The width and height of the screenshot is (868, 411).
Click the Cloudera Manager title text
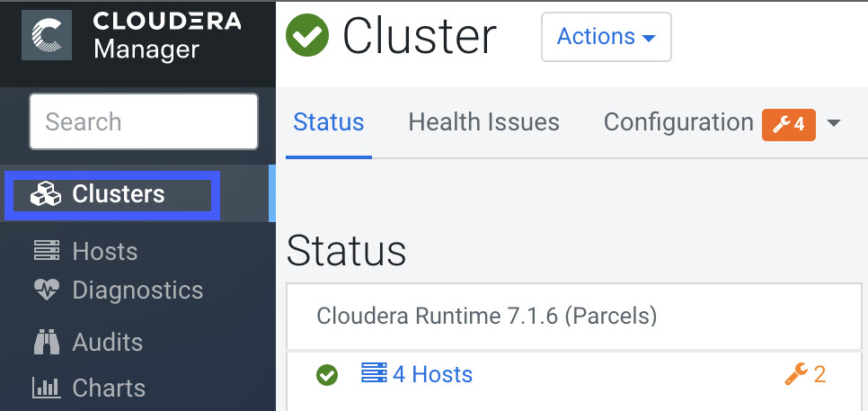[x=166, y=35]
